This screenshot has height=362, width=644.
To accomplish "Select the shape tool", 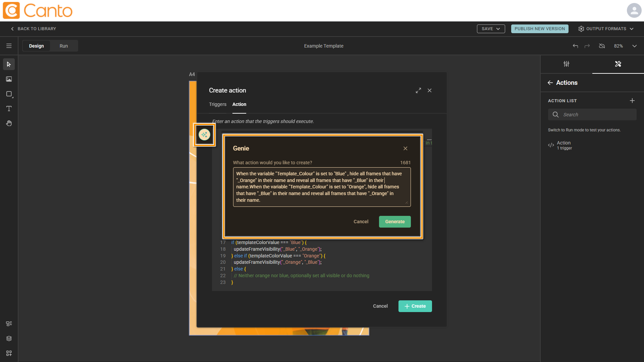I will [9, 94].
